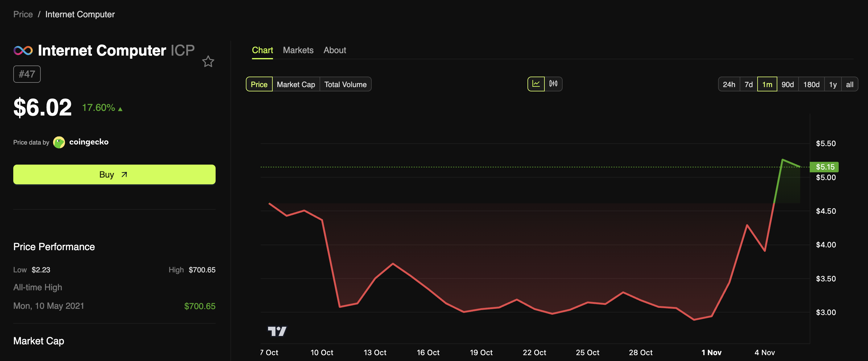Image resolution: width=868 pixels, height=361 pixels.
Task: Toggle Market Cap chart view
Action: 296,84
